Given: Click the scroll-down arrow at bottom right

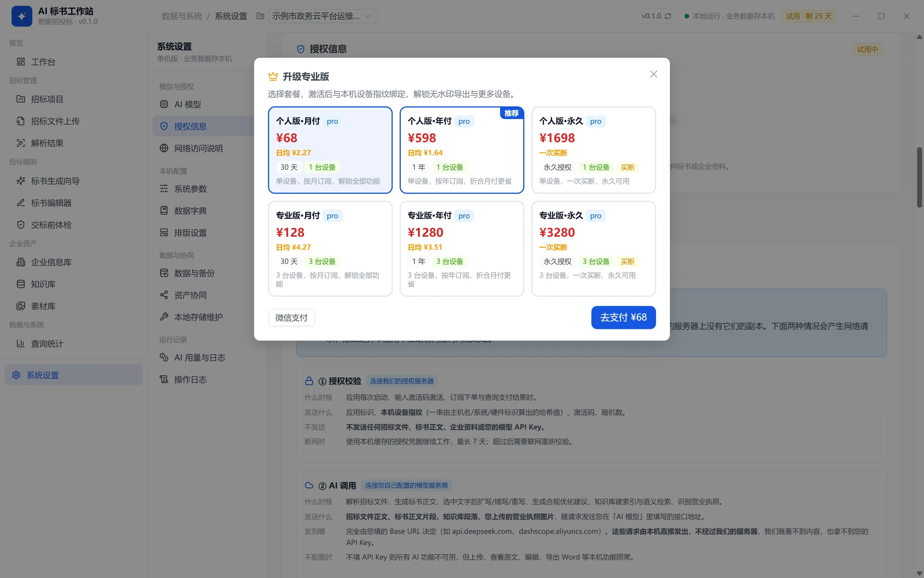Looking at the screenshot, I should [919, 573].
